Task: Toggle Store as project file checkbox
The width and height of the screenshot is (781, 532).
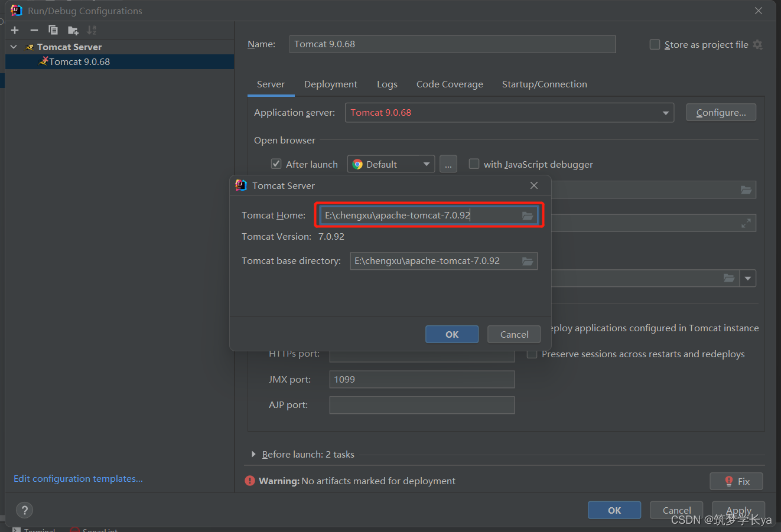Action: (x=655, y=45)
